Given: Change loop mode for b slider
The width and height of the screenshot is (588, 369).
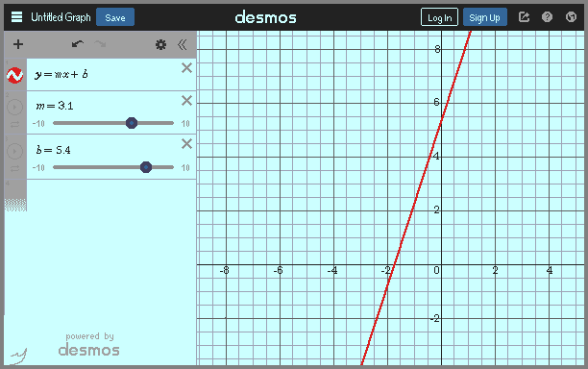Looking at the screenshot, I should [14, 169].
